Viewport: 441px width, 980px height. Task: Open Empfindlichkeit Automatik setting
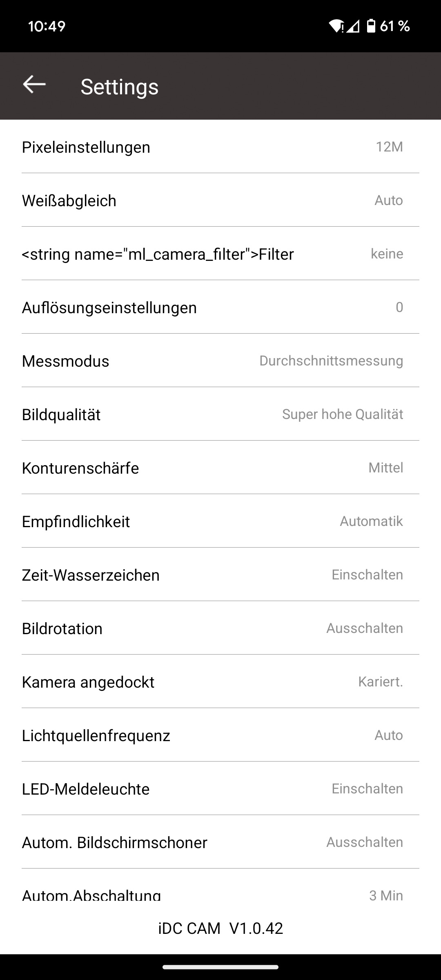(x=220, y=521)
